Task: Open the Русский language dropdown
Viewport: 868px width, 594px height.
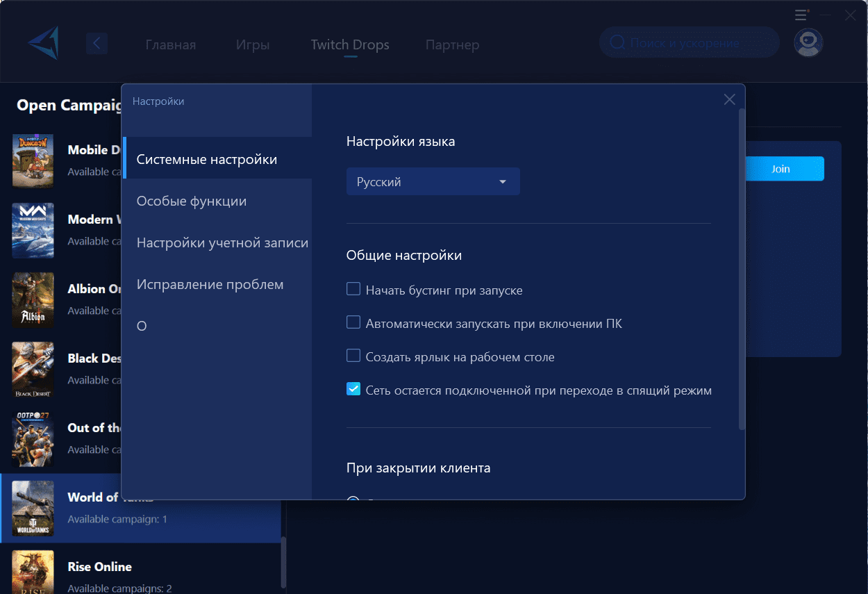Action: (433, 181)
